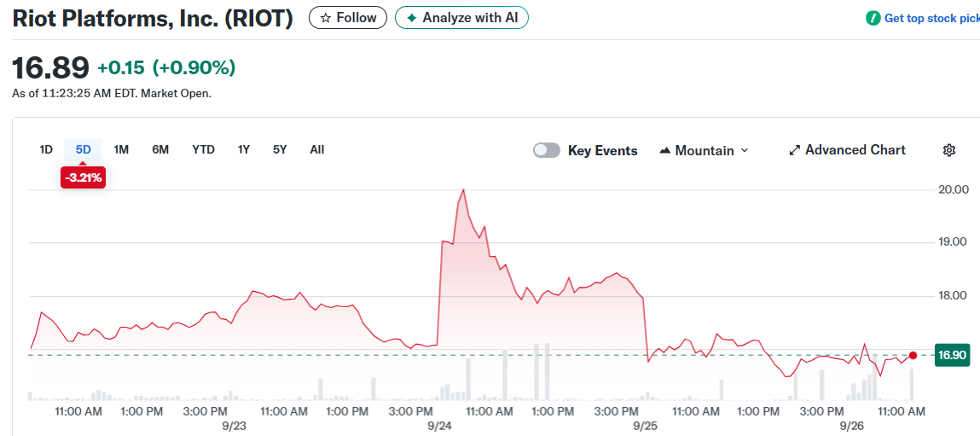Image resolution: width=980 pixels, height=436 pixels.
Task: Click the Advanced Chart expand arrows icon
Action: 795,150
